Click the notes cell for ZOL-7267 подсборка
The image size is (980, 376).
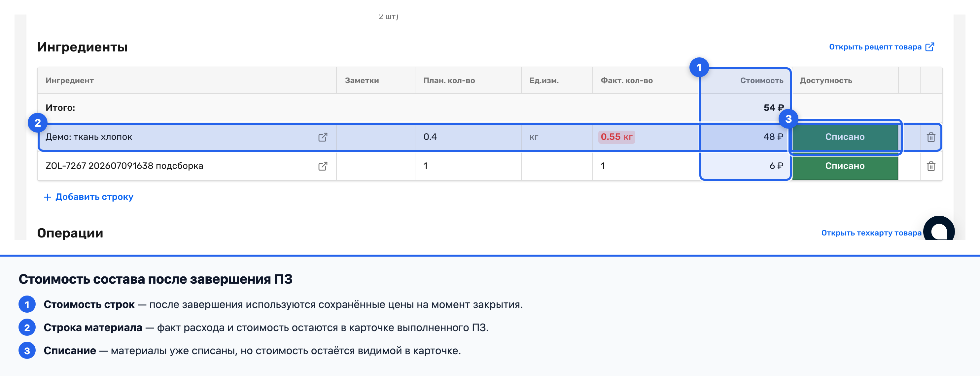click(375, 166)
